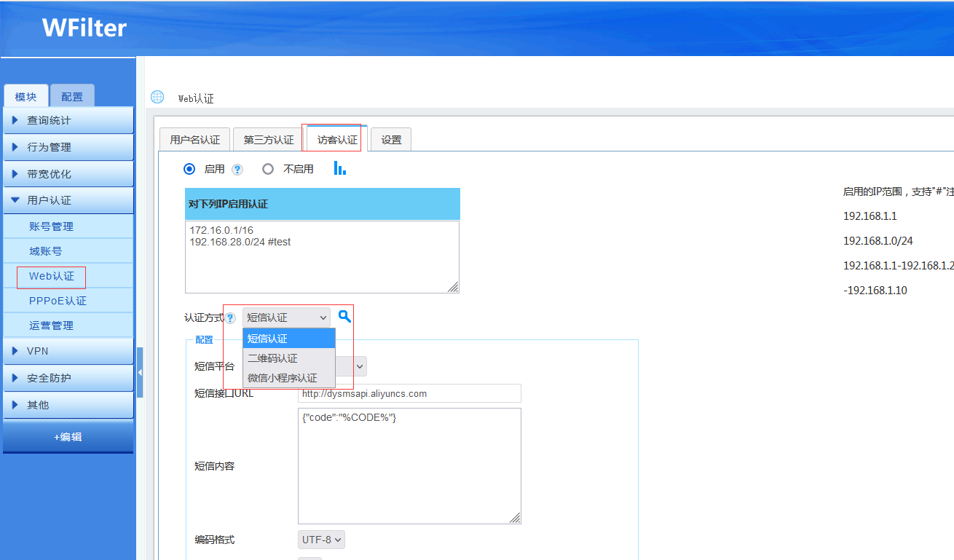The width and height of the screenshot is (954, 560).
Task: Click help icon next to 认证方式 label
Action: [230, 318]
